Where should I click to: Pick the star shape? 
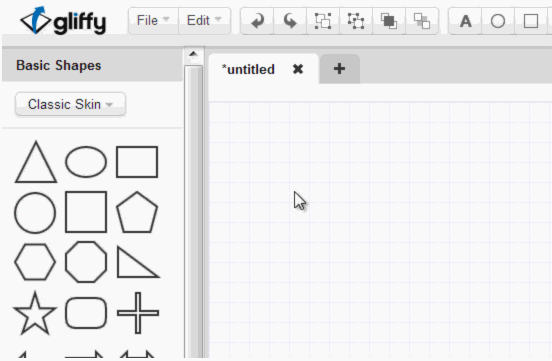click(x=35, y=313)
